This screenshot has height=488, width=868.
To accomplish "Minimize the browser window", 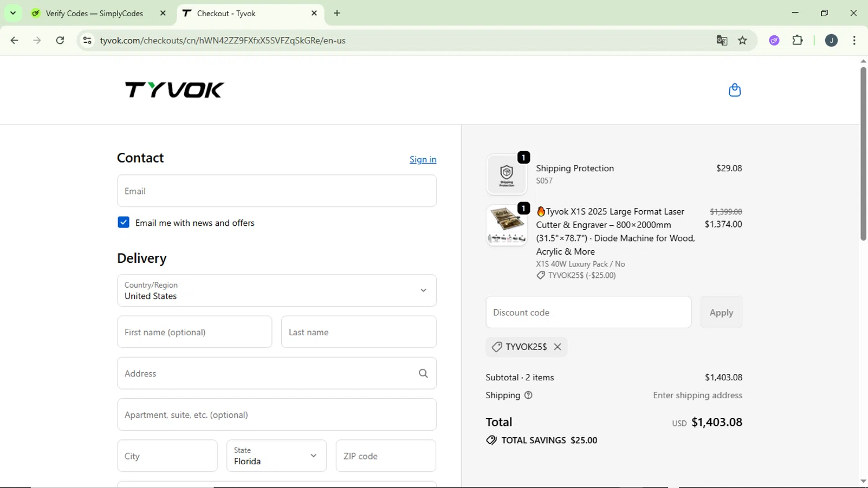I will click(x=795, y=13).
